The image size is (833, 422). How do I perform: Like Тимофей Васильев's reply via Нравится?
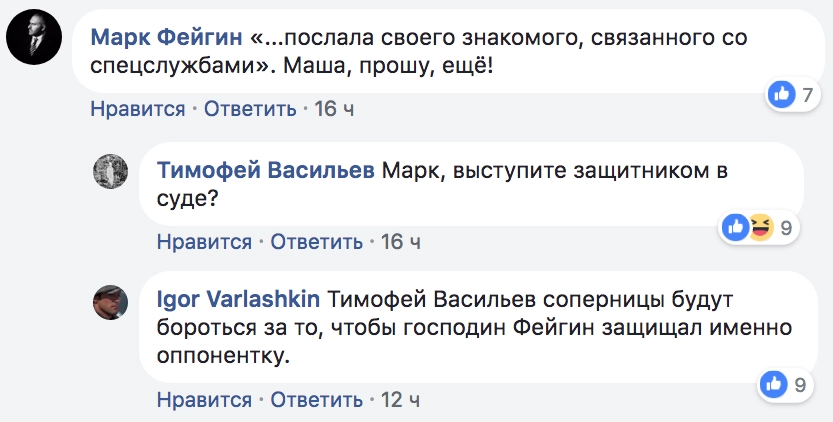pos(204,242)
